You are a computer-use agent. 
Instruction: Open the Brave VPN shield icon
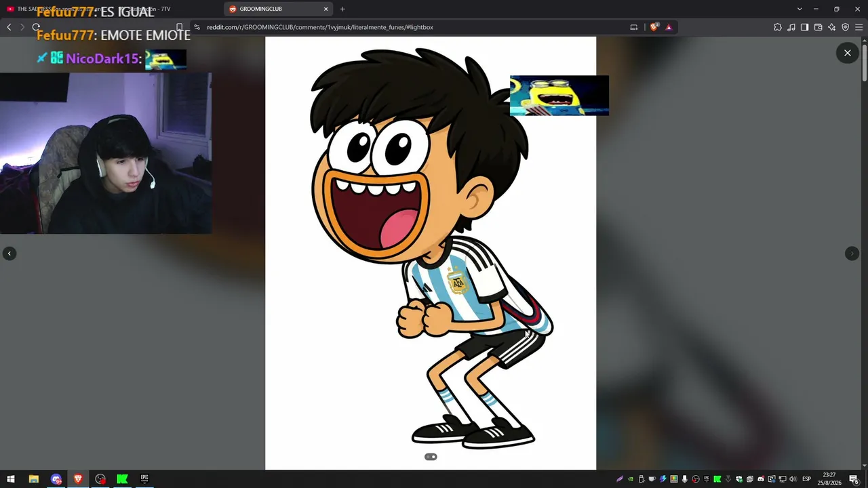tap(845, 27)
